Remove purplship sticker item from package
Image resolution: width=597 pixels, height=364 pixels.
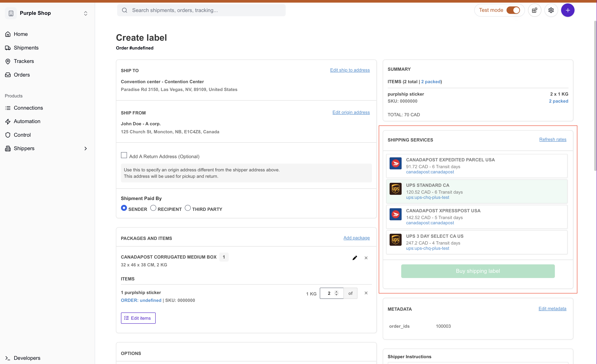(366, 293)
